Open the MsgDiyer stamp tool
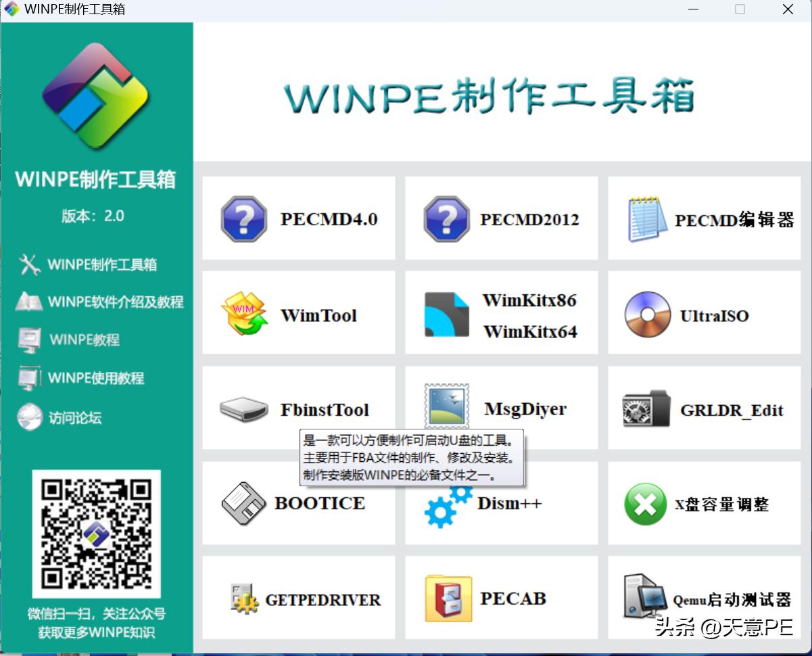This screenshot has width=812, height=656. point(500,408)
